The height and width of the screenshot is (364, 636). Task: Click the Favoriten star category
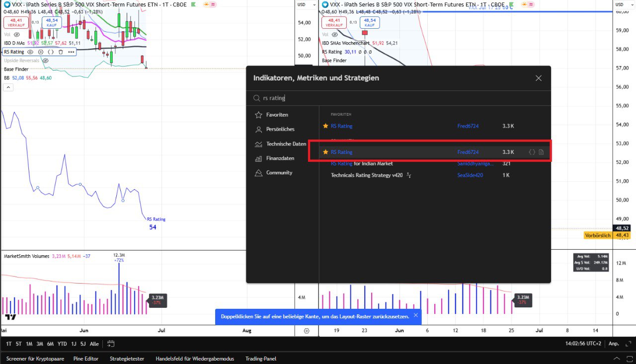(x=276, y=115)
